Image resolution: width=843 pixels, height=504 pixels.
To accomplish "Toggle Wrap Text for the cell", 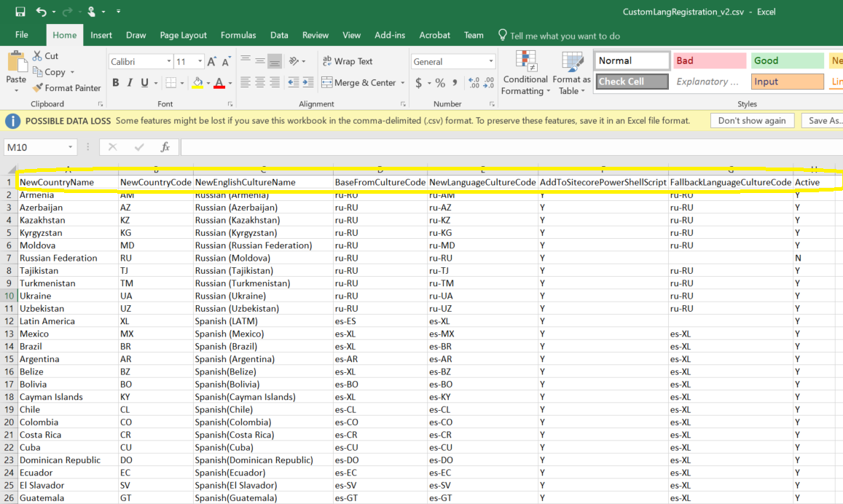I will 347,62.
